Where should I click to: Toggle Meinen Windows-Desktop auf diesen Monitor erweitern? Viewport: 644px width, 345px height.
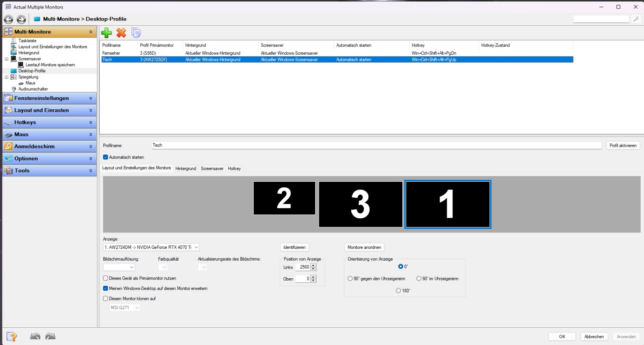[x=105, y=288]
